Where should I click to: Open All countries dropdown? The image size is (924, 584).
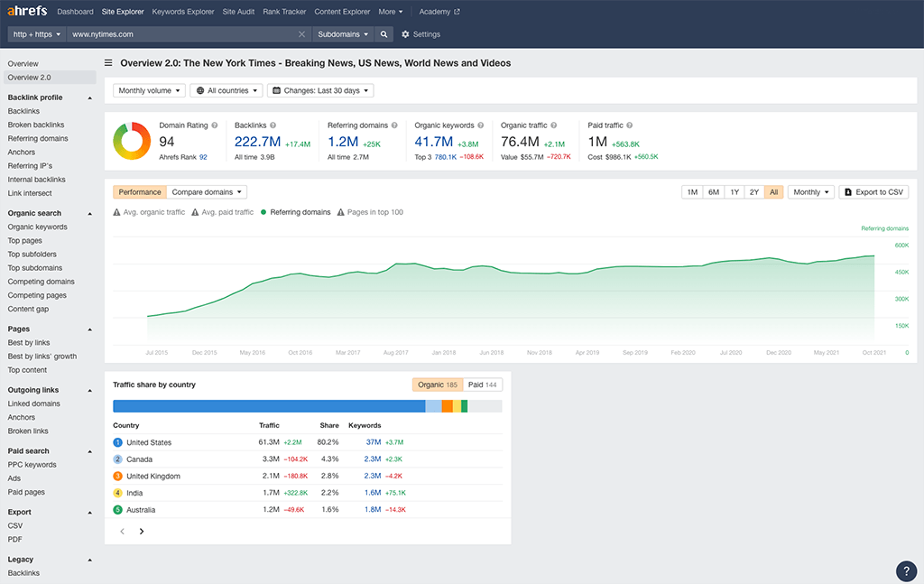(x=226, y=90)
